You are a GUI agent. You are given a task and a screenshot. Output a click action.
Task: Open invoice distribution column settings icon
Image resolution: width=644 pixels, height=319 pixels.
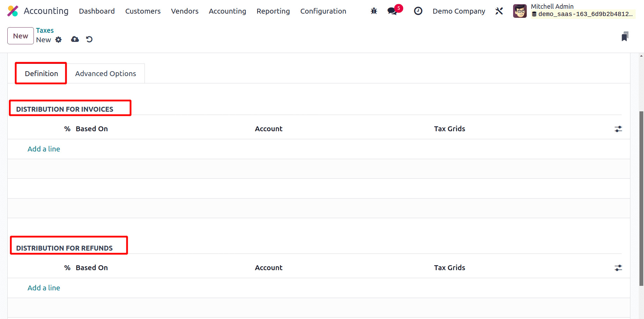click(x=618, y=129)
